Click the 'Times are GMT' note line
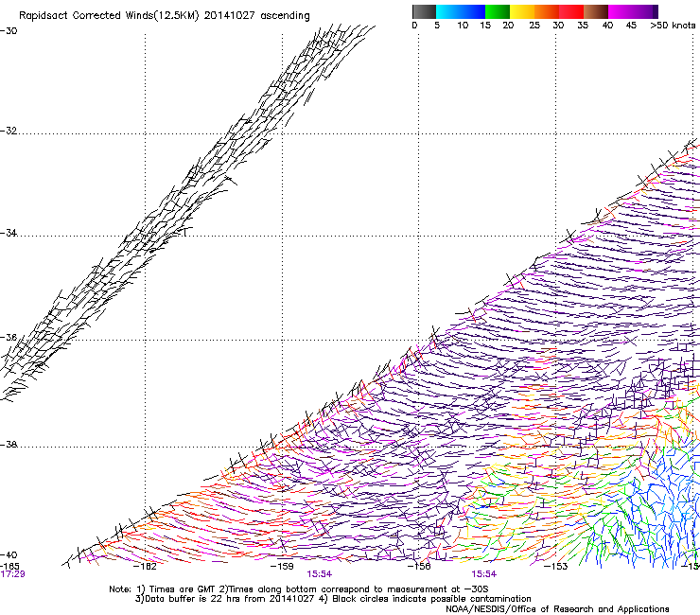 (299, 589)
